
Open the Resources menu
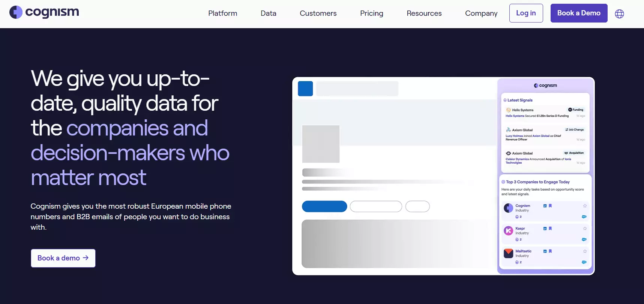pos(424,14)
